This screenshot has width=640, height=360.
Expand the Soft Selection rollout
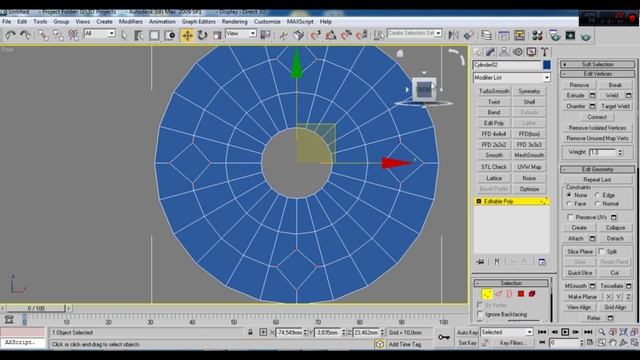click(598, 64)
